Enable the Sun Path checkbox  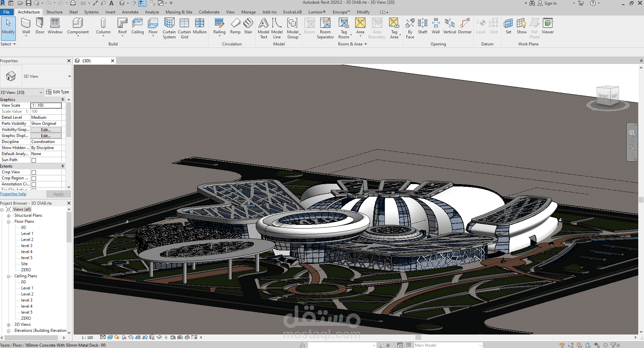tap(34, 160)
